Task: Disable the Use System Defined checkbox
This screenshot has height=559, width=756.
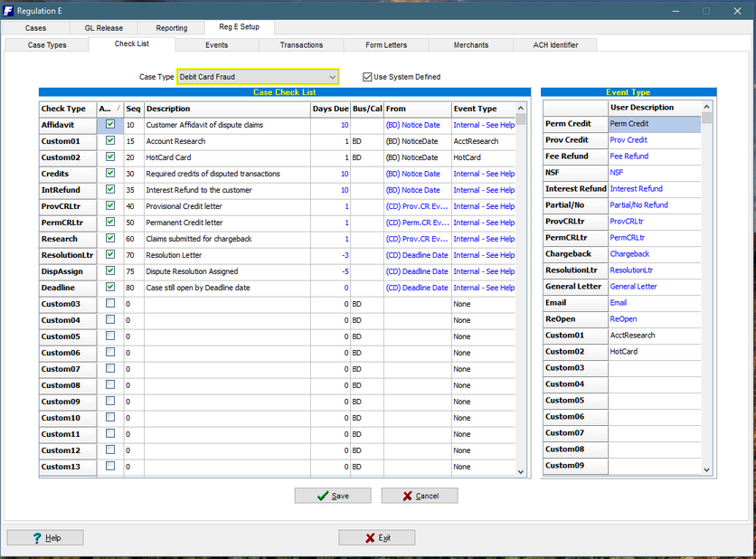Action: click(366, 76)
